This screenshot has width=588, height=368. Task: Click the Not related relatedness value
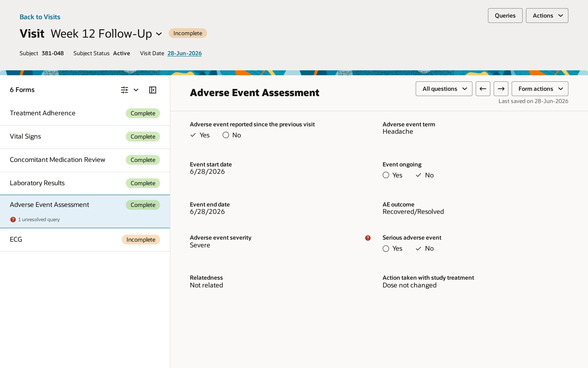pyautogui.click(x=206, y=285)
